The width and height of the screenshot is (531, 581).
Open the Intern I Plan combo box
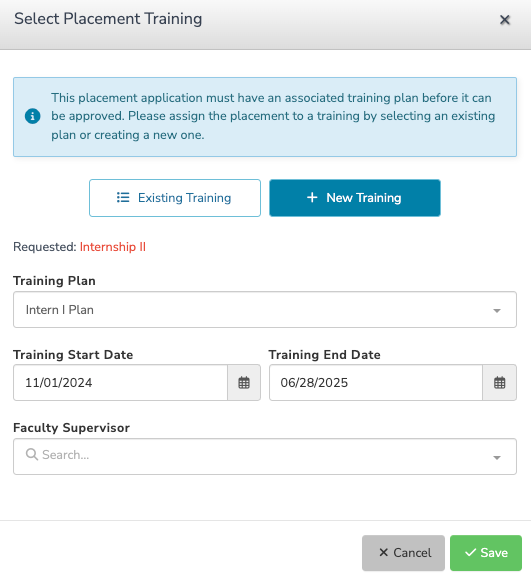pos(265,309)
